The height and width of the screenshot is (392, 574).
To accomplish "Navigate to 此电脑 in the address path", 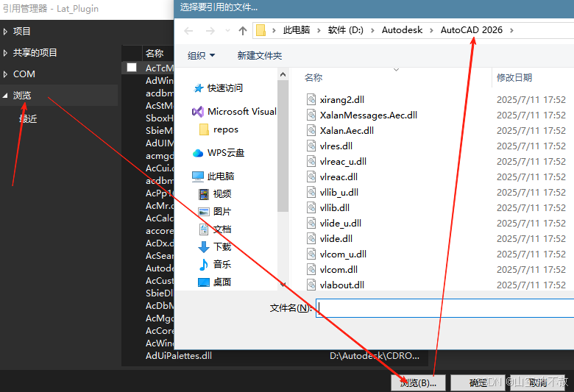I will click(297, 30).
